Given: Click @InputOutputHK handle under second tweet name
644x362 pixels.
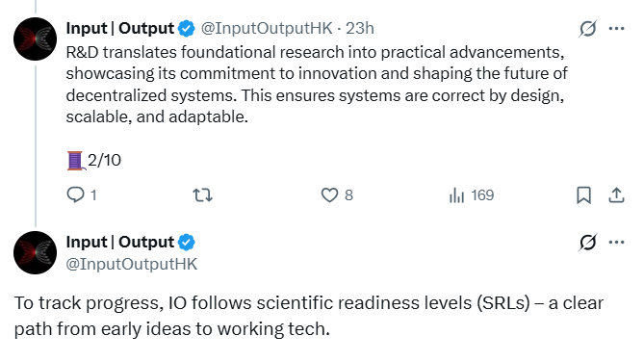Looking at the screenshot, I should click(132, 264).
